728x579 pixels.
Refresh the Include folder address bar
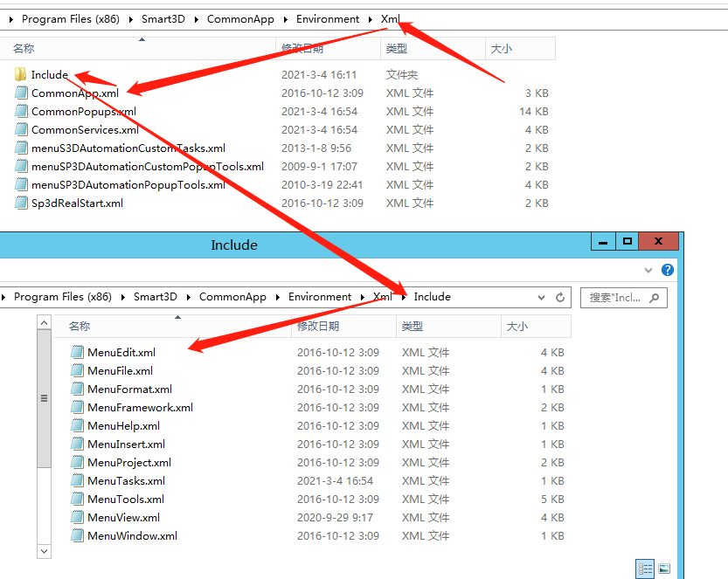click(560, 298)
